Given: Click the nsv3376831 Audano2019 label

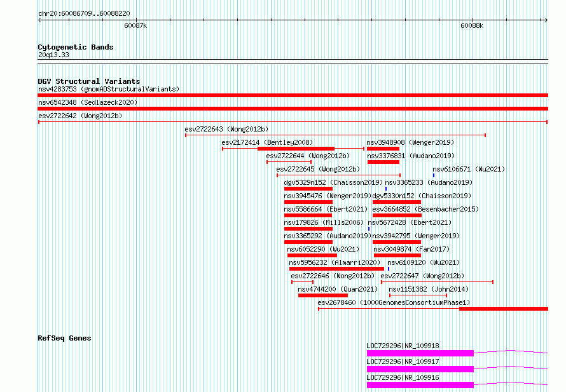Looking at the screenshot, I should pos(411,156).
